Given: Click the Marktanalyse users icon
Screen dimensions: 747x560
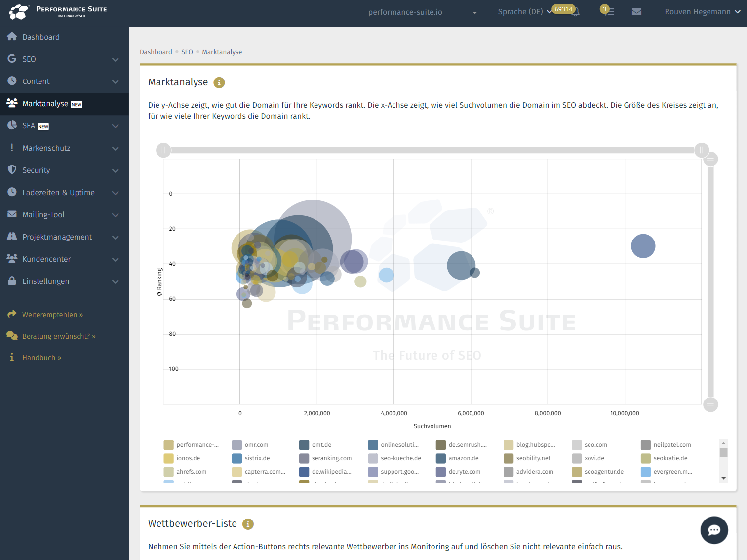Looking at the screenshot, I should (12, 103).
